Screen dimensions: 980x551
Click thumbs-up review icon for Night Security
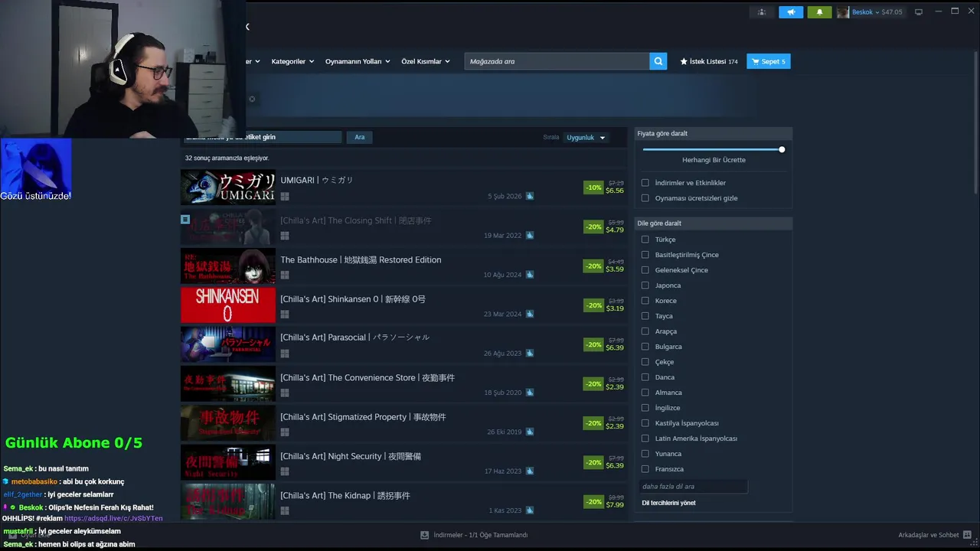point(530,471)
